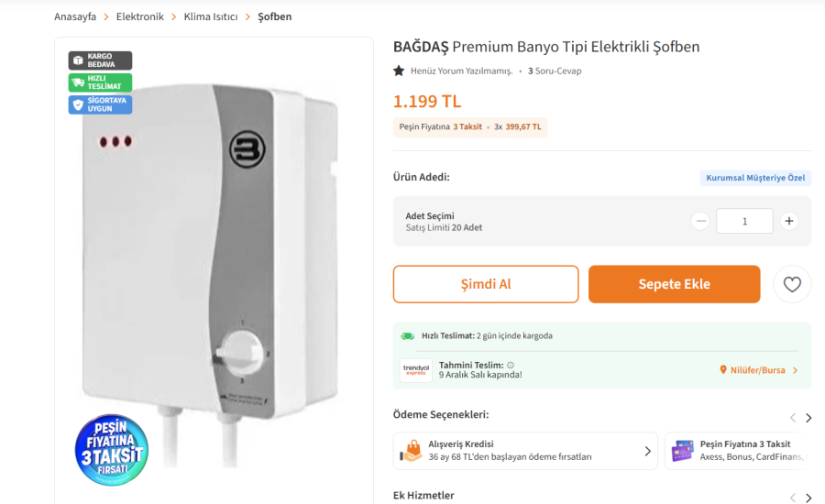This screenshot has height=504, width=825.
Task: Go to Elektronik breadcrumb category
Action: coord(140,16)
